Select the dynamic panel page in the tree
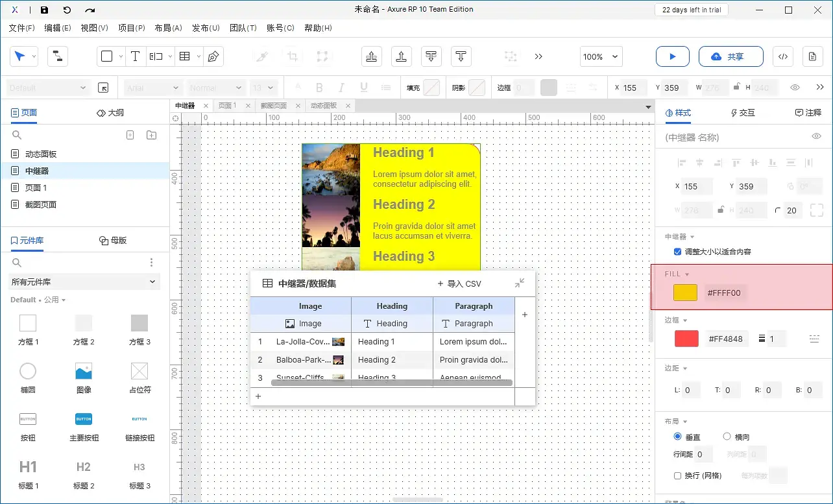Screen dimensions: 833x504 coord(41,154)
